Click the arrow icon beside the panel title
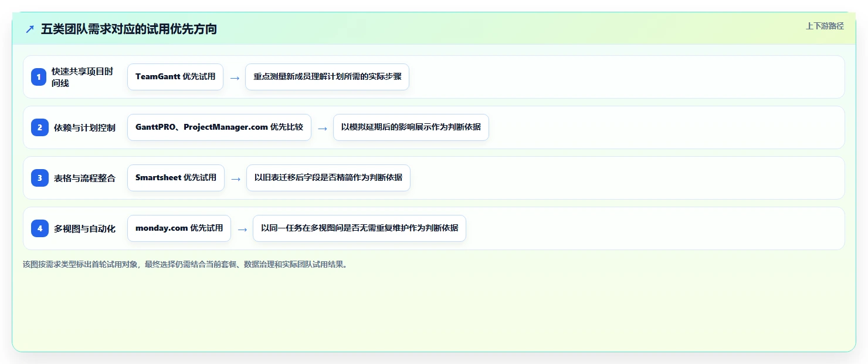The image size is (868, 364). point(30,29)
